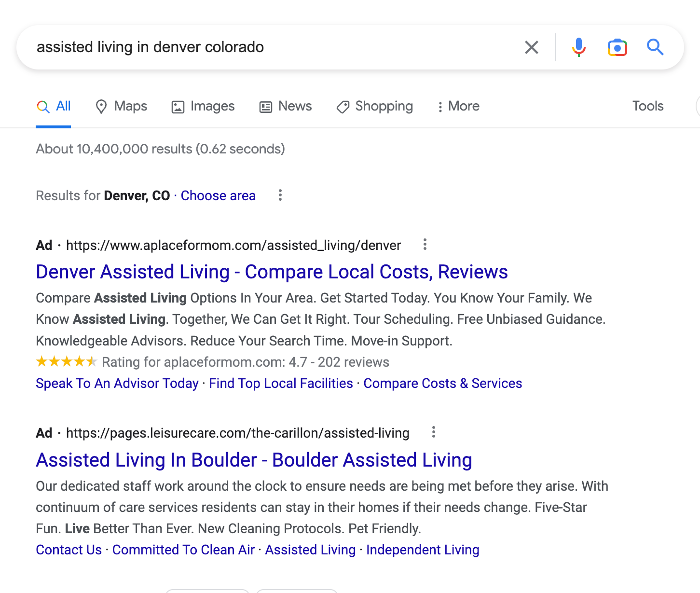Click the Choose area link
700x593 pixels.
click(218, 195)
